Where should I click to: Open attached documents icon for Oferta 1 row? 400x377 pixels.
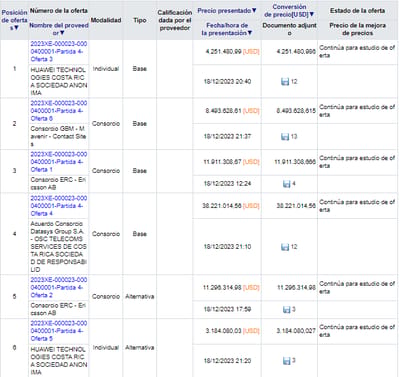(286, 184)
